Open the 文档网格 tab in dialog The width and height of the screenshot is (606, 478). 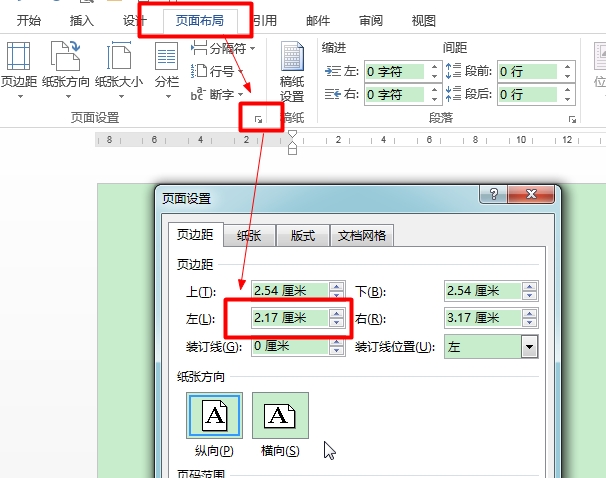pyautogui.click(x=362, y=235)
